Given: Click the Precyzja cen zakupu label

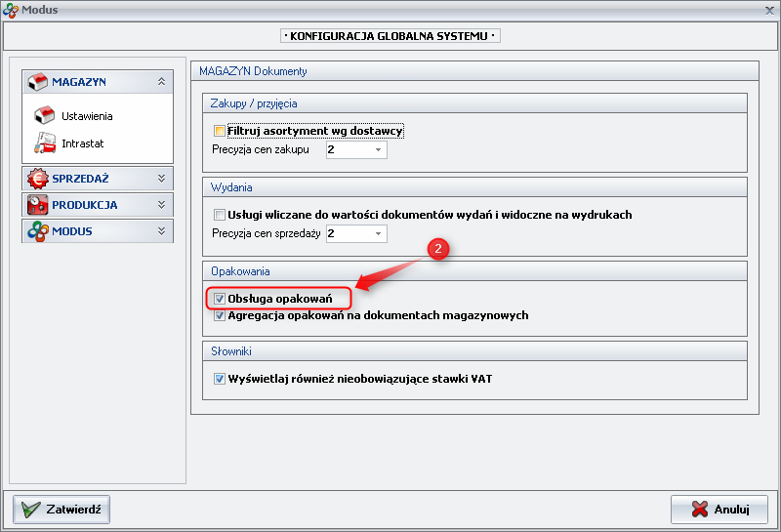Looking at the screenshot, I should (261, 149).
